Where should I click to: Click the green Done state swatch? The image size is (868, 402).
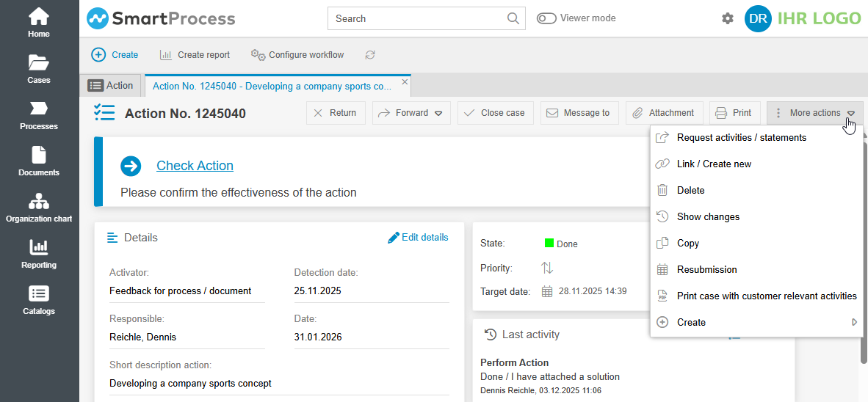click(x=549, y=244)
